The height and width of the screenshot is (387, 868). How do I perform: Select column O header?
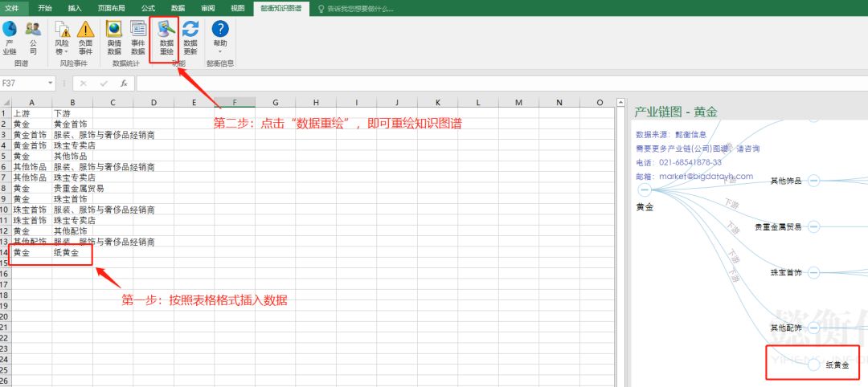pyautogui.click(x=600, y=102)
